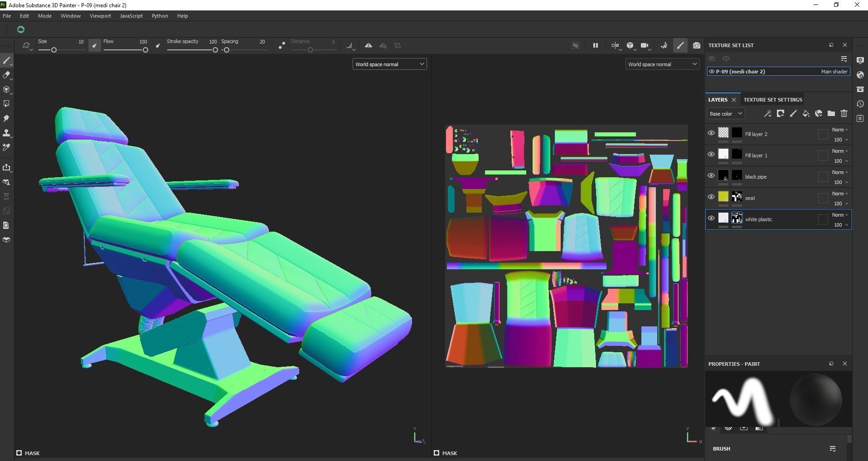The width and height of the screenshot is (868, 461).
Task: Open blend mode dropdown for Fill layer 2
Action: pyautogui.click(x=840, y=130)
